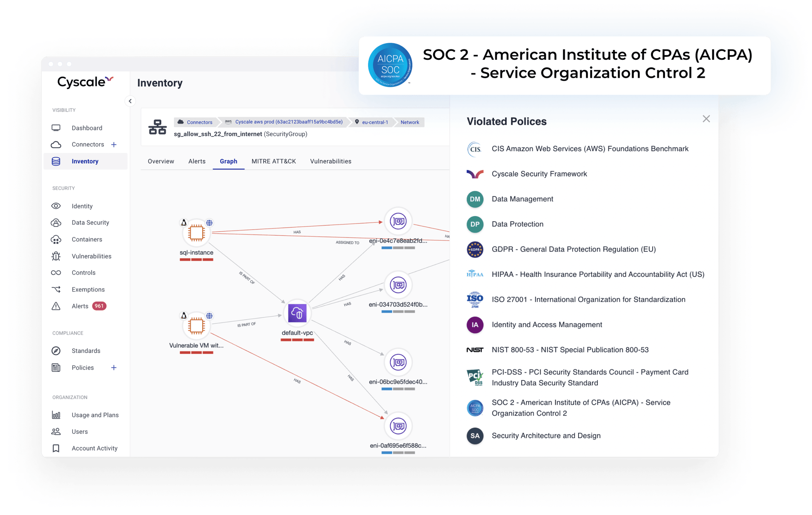Add a new connector with plus icon
812x515 pixels.
[114, 145]
